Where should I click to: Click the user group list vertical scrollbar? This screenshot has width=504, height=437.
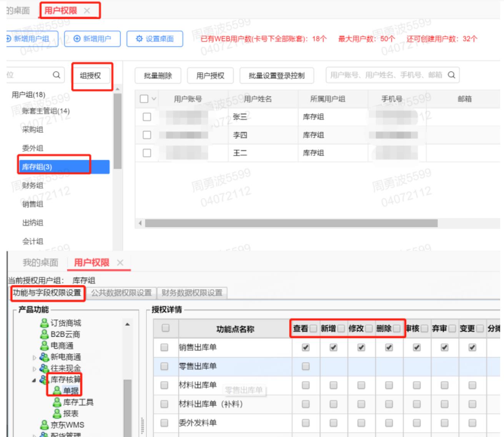(117, 131)
